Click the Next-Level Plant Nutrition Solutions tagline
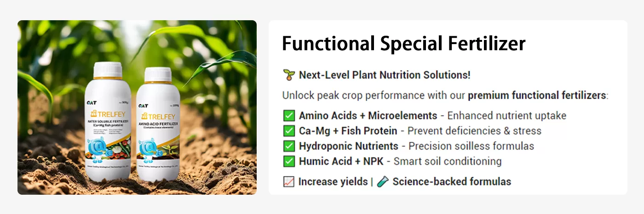The width and height of the screenshot is (644, 214). point(385,75)
